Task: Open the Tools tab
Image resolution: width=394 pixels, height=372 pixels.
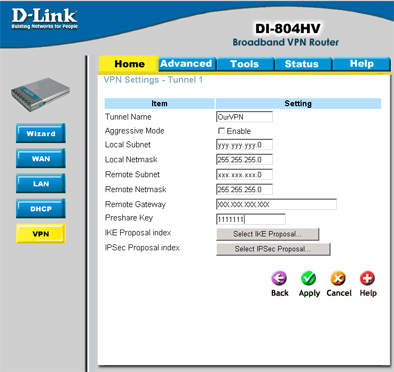Action: point(245,64)
